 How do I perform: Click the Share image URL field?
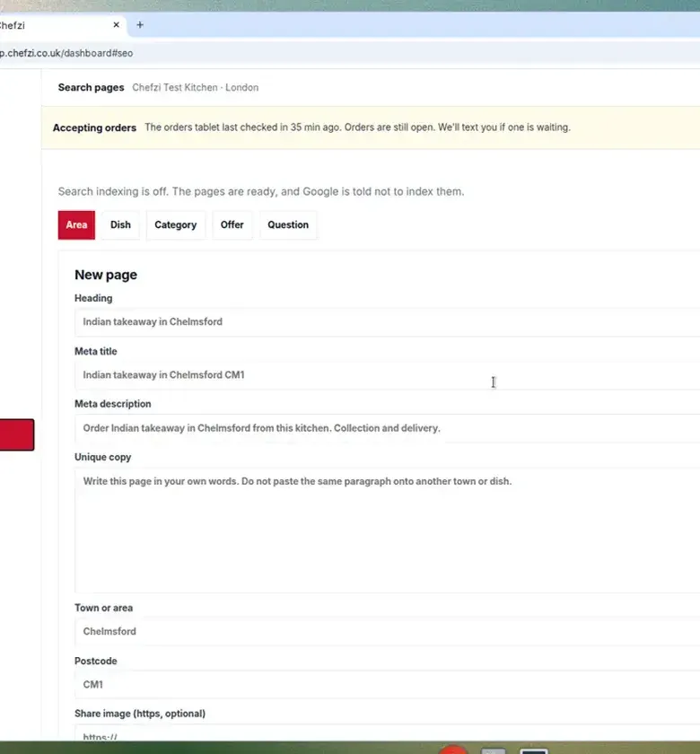coord(387,733)
